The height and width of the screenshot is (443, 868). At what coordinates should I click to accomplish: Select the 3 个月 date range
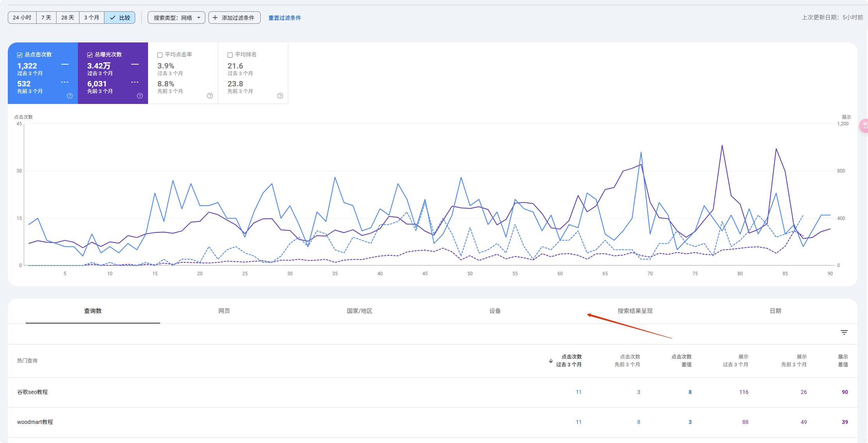pyautogui.click(x=92, y=18)
